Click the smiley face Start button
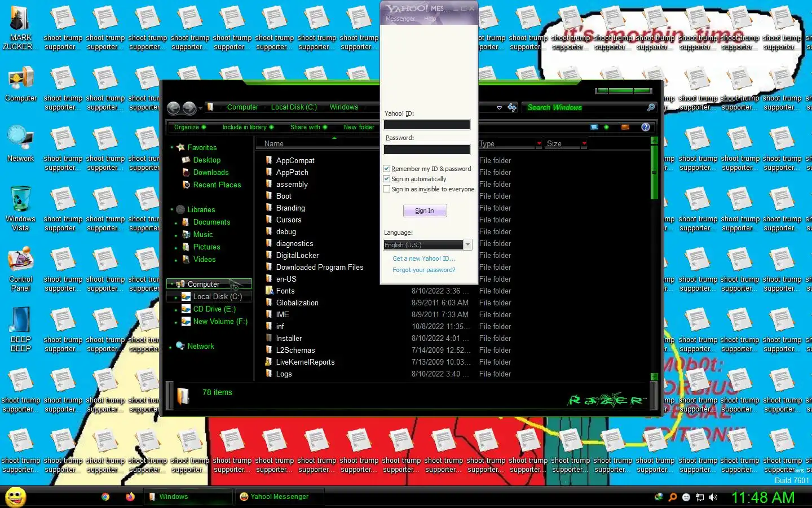The width and height of the screenshot is (812, 508). click(15, 497)
